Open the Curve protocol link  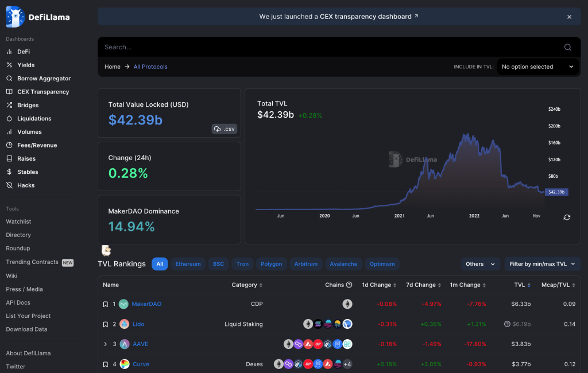141,364
